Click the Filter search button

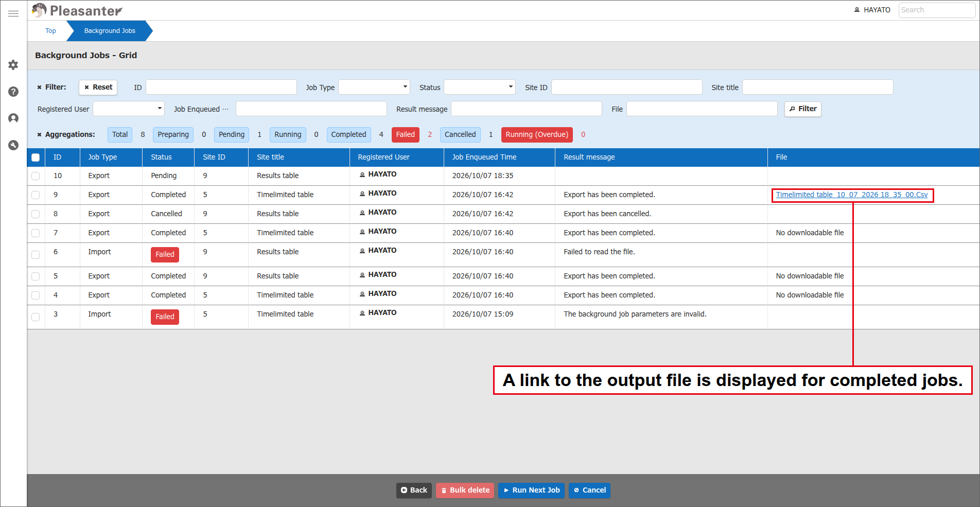pos(803,109)
